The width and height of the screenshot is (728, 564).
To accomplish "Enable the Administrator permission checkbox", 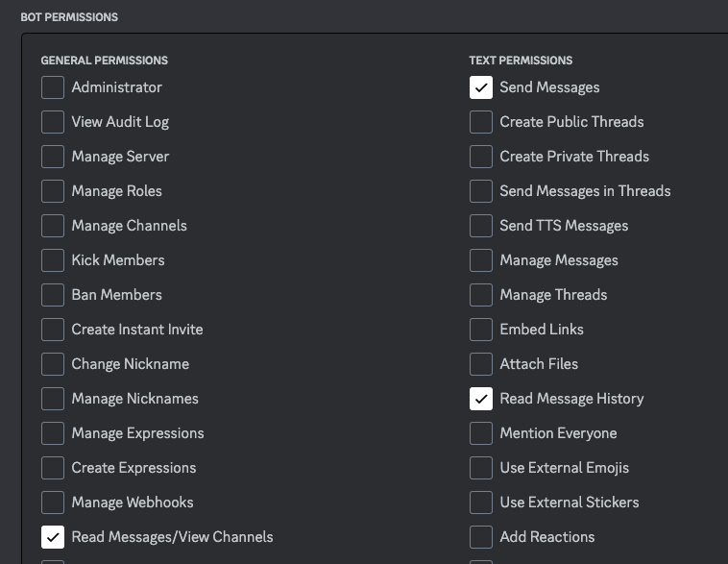I will (x=53, y=87).
